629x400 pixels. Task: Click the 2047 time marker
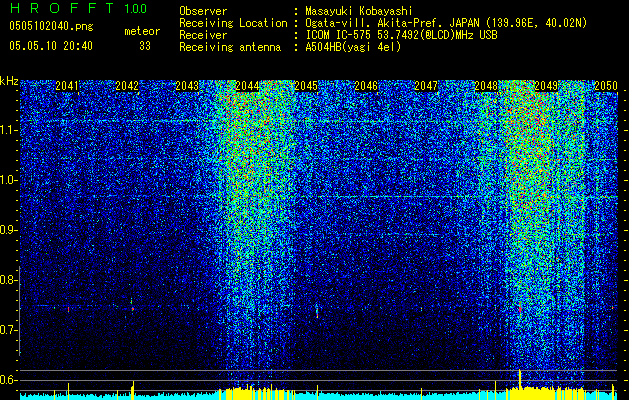[x=426, y=86]
